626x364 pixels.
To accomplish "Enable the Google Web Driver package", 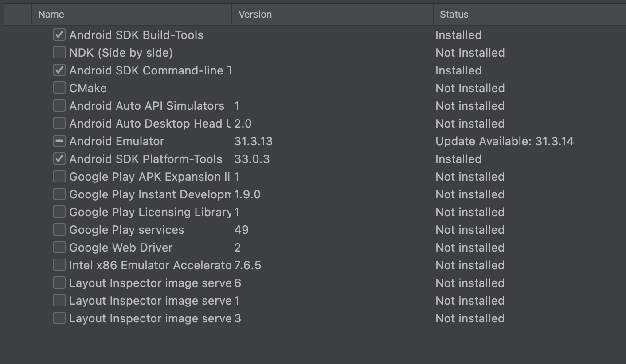I will point(59,247).
